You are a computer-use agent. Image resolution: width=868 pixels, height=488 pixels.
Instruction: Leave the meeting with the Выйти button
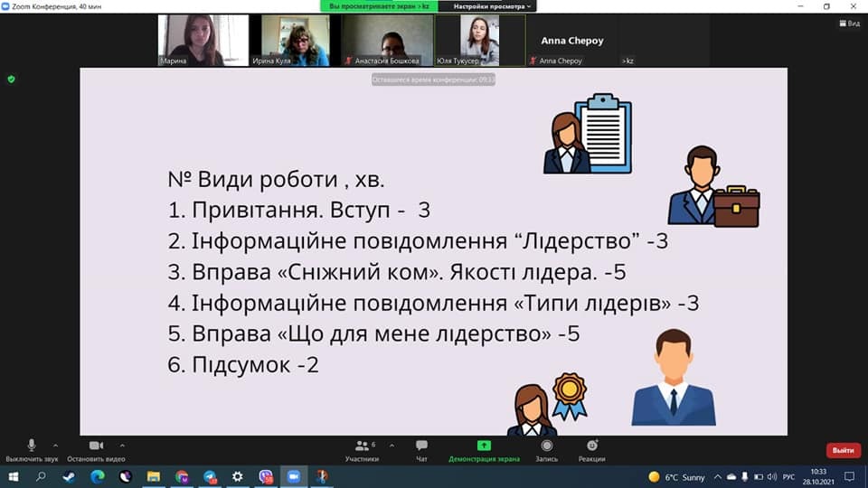click(x=843, y=450)
